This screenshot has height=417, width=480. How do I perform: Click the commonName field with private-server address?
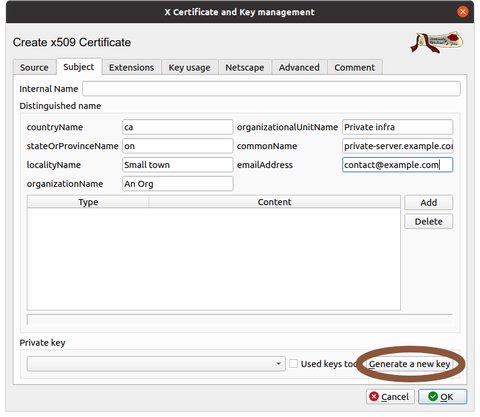tap(397, 146)
